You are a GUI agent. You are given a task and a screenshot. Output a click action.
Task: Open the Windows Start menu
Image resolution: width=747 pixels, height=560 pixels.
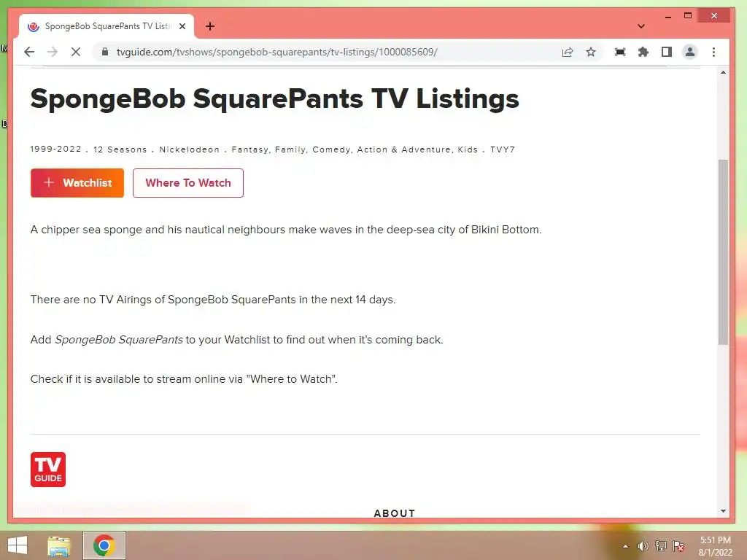(18, 545)
